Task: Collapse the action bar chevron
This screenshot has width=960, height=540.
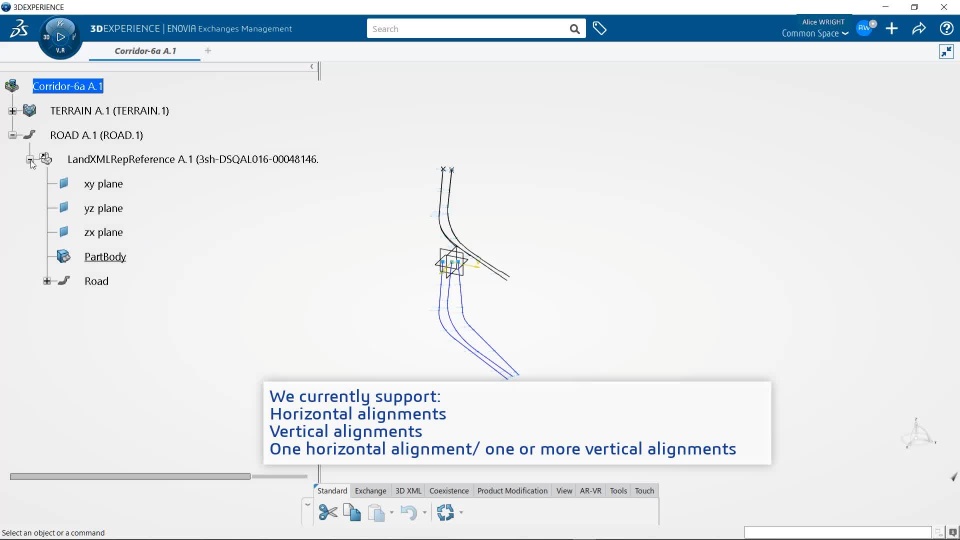Action: 307,506
